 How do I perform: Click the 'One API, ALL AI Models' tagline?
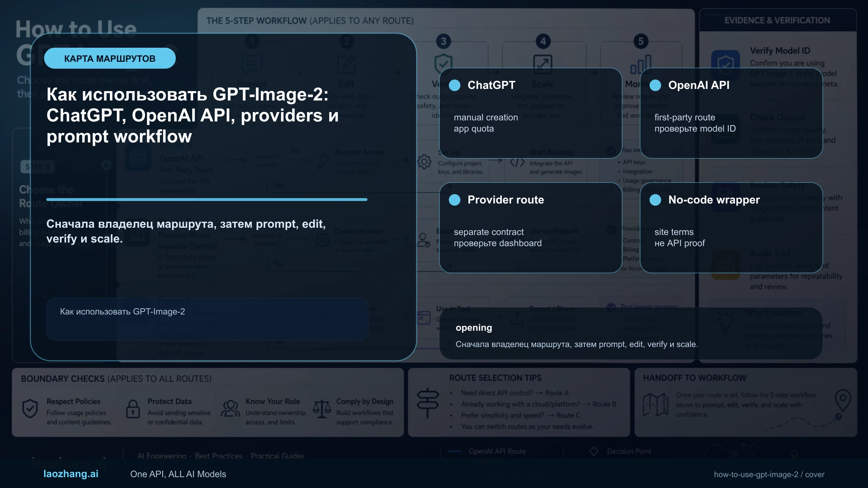(x=178, y=474)
